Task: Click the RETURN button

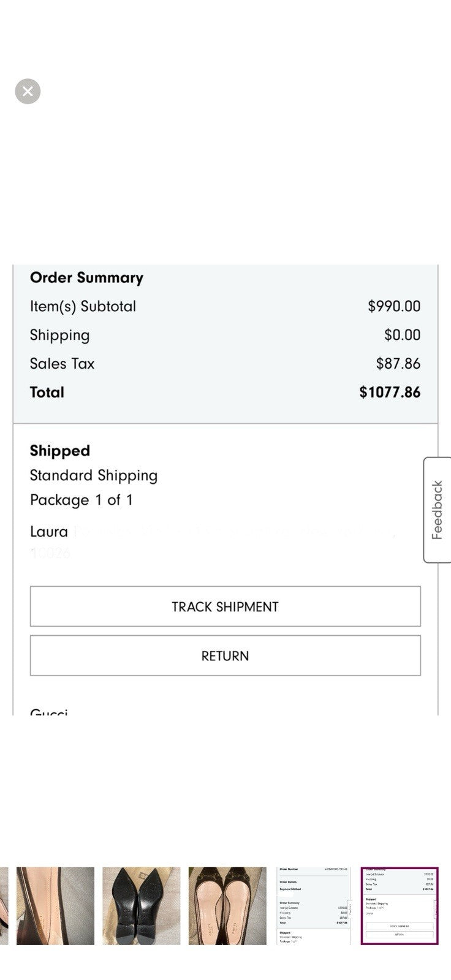Action: (225, 655)
